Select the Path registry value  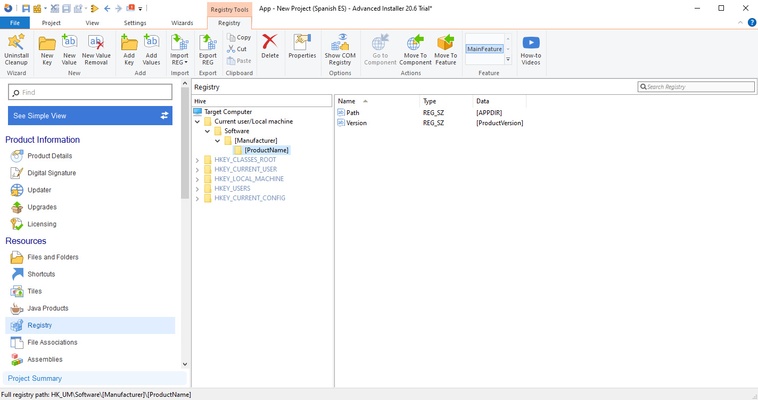(x=352, y=112)
